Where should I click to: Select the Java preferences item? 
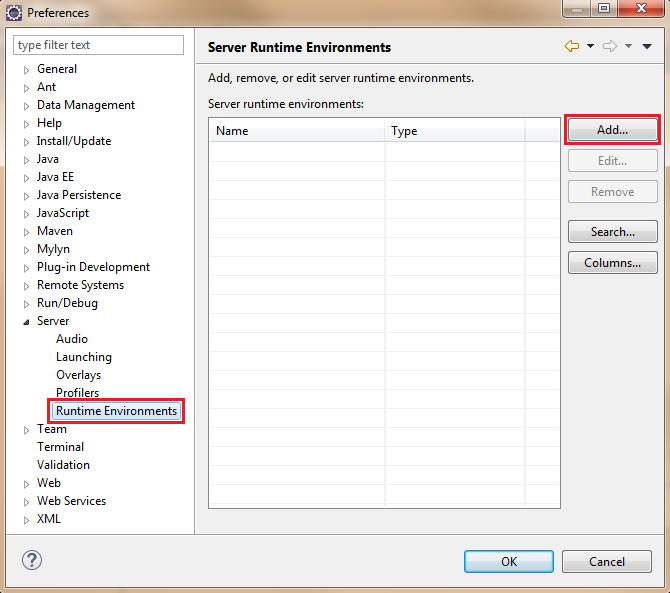pos(47,159)
